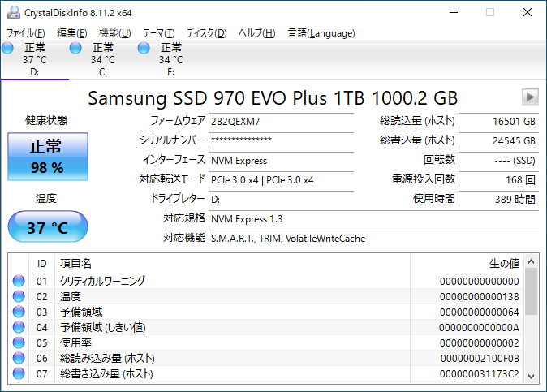Viewport: 547px width, 392px height.
Task: Click the ID column header
Action: (41, 263)
